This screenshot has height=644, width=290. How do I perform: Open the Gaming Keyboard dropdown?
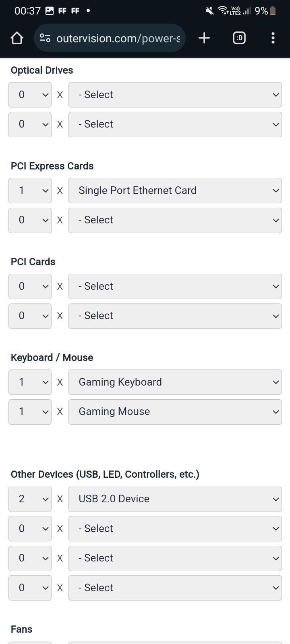175,382
